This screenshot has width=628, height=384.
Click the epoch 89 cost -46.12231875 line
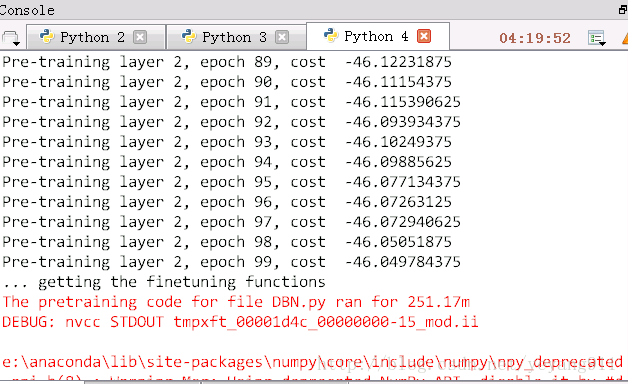227,62
